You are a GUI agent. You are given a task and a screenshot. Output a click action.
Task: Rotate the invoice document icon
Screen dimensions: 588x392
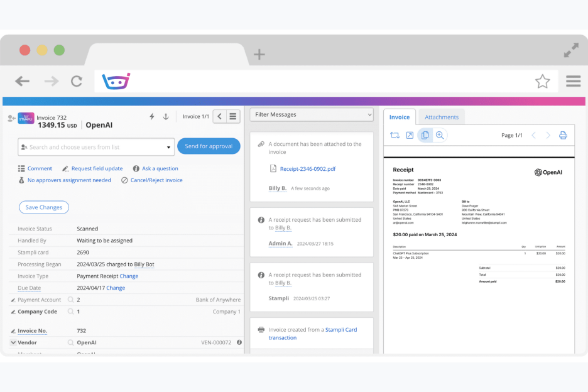[395, 136]
